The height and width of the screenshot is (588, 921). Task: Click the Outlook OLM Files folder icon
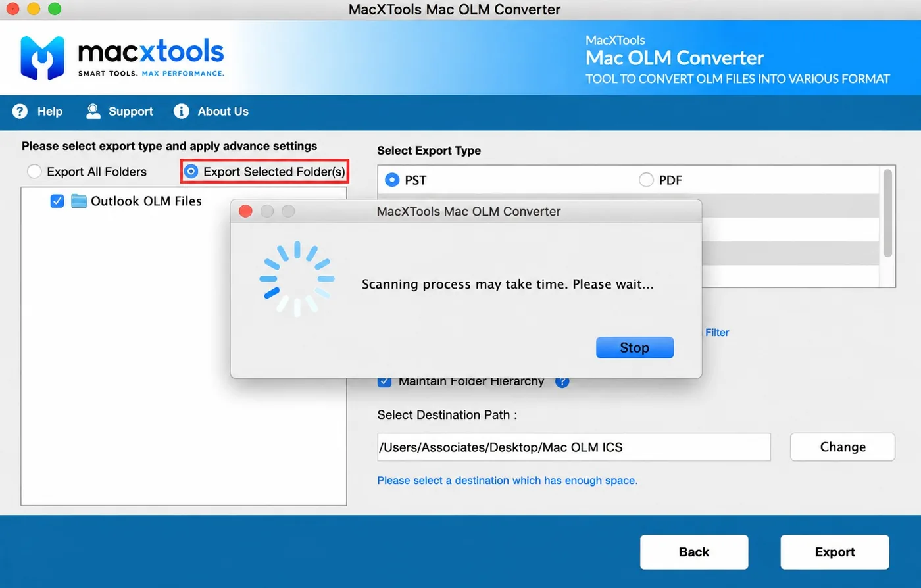click(x=79, y=201)
